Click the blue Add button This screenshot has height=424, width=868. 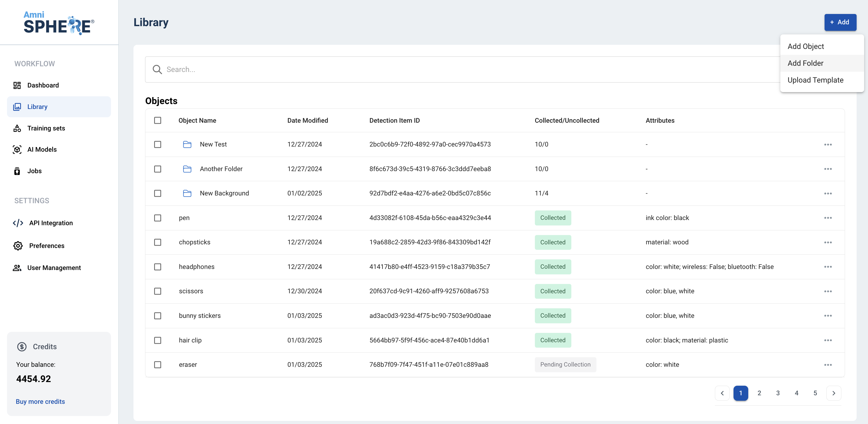click(x=840, y=22)
